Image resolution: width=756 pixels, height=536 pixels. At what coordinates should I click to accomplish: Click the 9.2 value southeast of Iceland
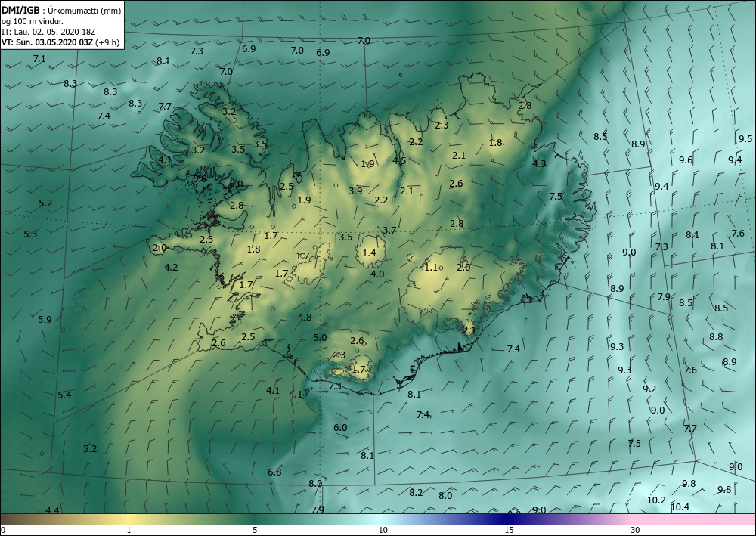pos(649,389)
